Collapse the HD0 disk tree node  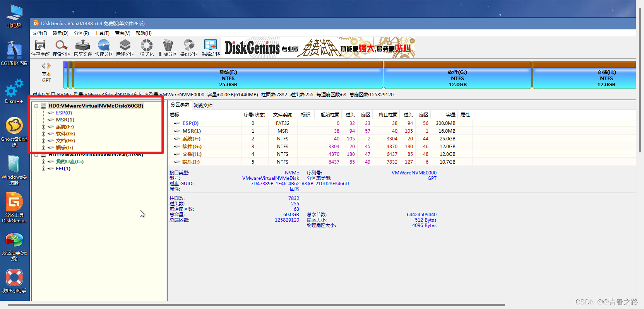36,106
